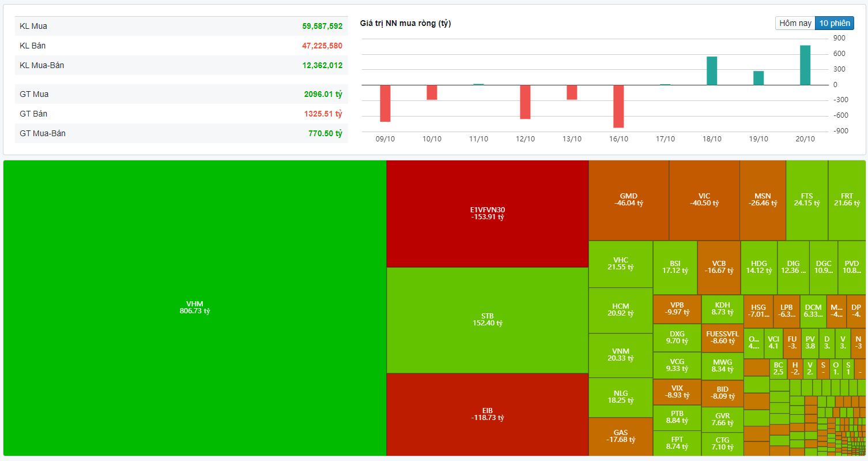Select the MWG 8.34 tỷ tile

[x=722, y=366]
